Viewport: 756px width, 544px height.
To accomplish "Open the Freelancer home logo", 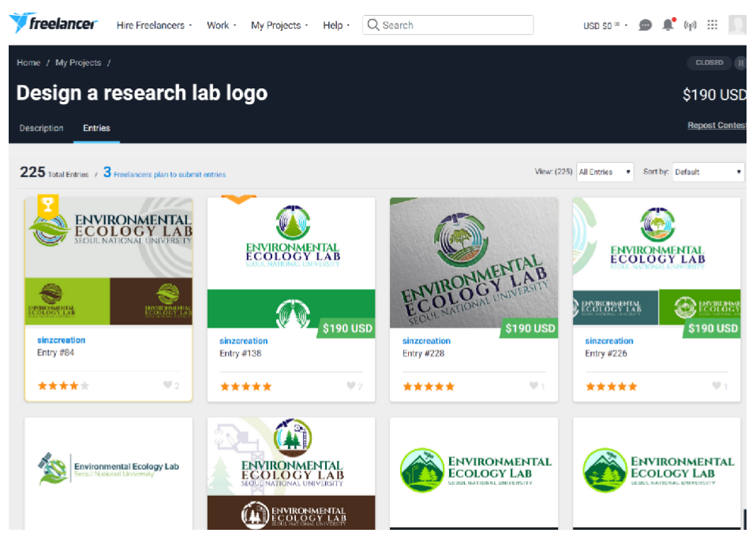I will click(53, 23).
